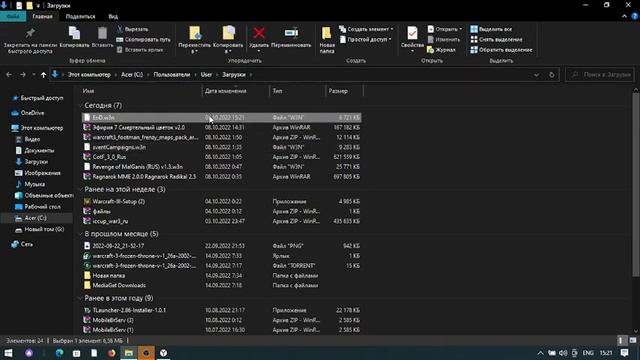Viewport: 640px width, 360px height.
Task: Click Acer (C:) in the address bar
Action: (x=132, y=75)
